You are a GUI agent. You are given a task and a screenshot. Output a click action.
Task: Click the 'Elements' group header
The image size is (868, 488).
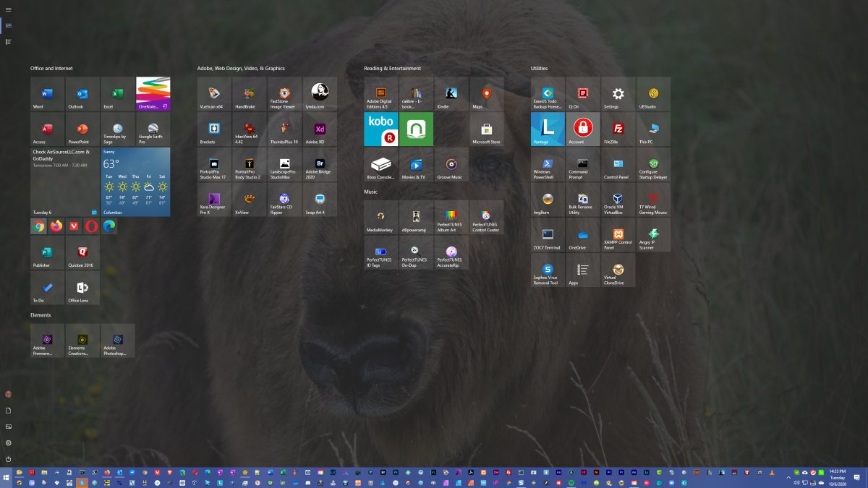[41, 315]
